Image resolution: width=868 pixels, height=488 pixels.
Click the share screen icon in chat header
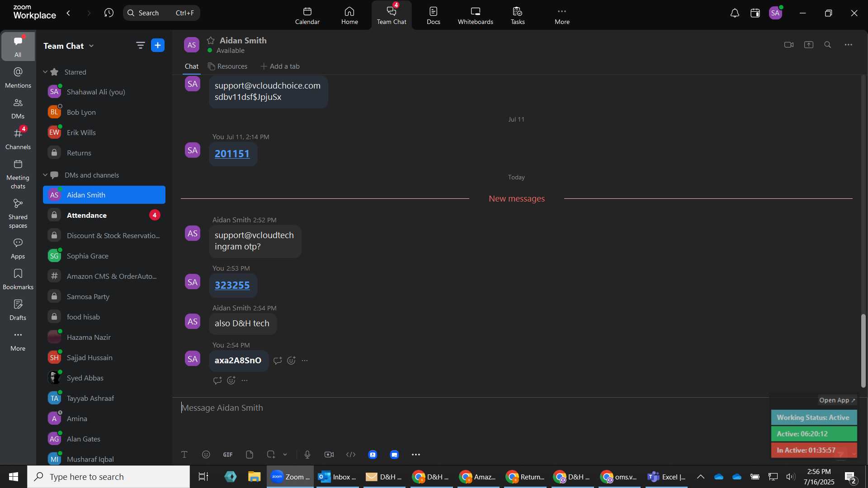[809, 45]
